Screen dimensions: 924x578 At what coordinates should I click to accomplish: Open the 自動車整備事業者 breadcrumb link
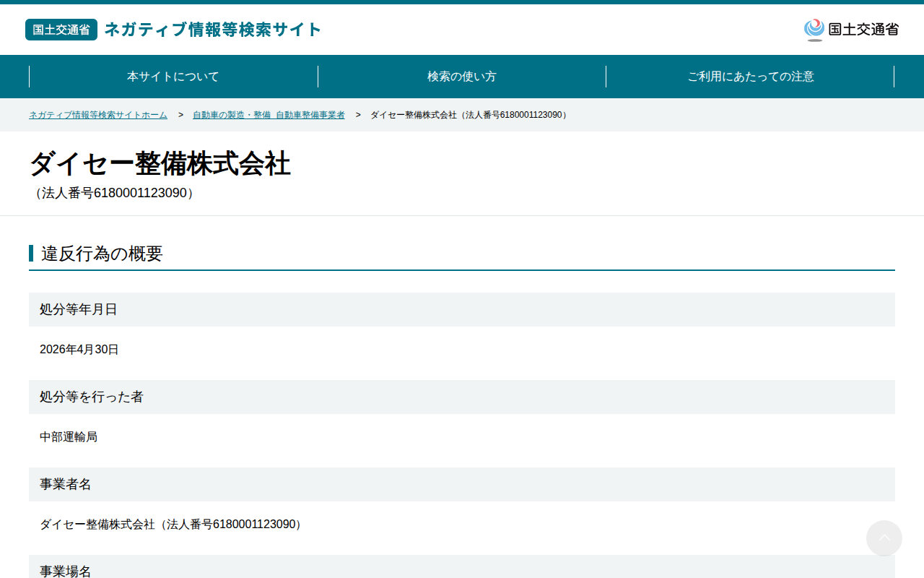pos(269,115)
